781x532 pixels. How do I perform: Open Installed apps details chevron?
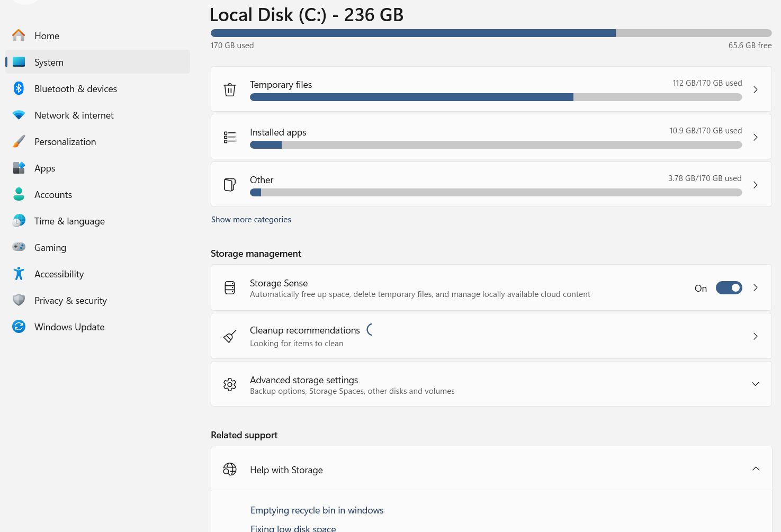coord(756,137)
